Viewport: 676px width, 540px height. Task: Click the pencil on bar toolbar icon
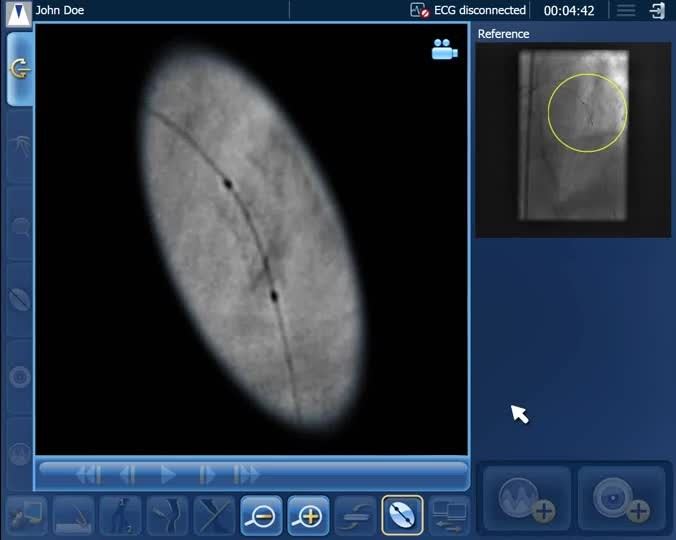click(x=73, y=515)
